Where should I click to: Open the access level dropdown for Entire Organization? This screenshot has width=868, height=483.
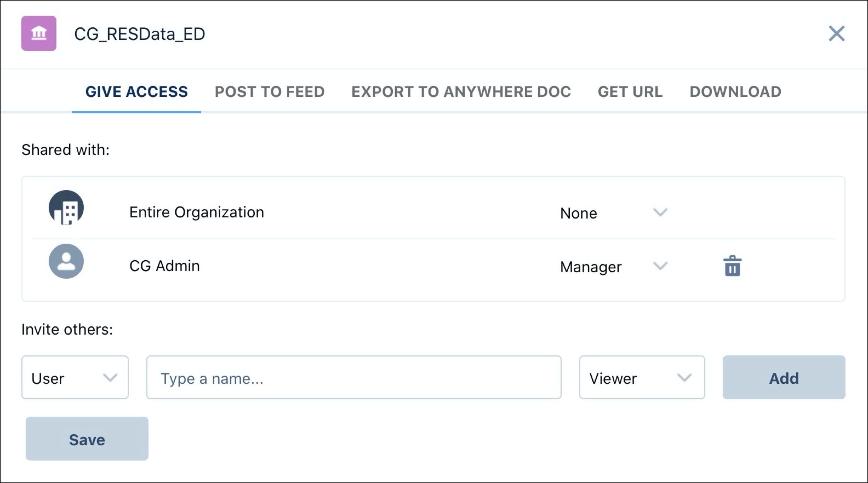tap(660, 212)
